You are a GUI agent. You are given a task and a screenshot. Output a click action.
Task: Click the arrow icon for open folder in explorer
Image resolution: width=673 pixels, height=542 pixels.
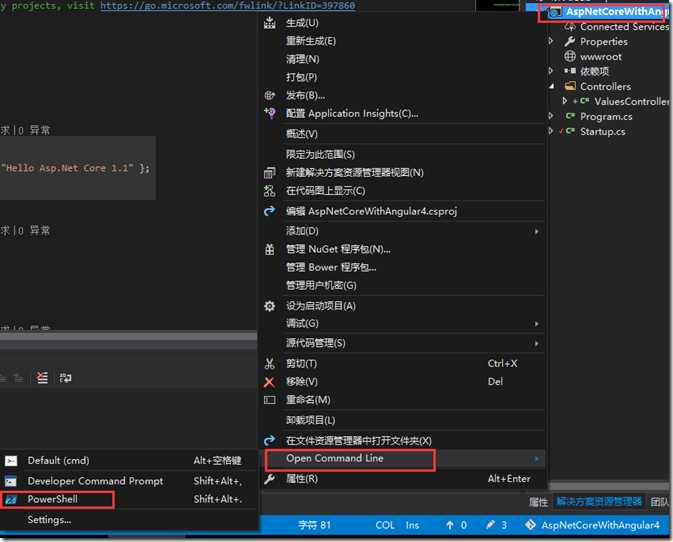[270, 440]
